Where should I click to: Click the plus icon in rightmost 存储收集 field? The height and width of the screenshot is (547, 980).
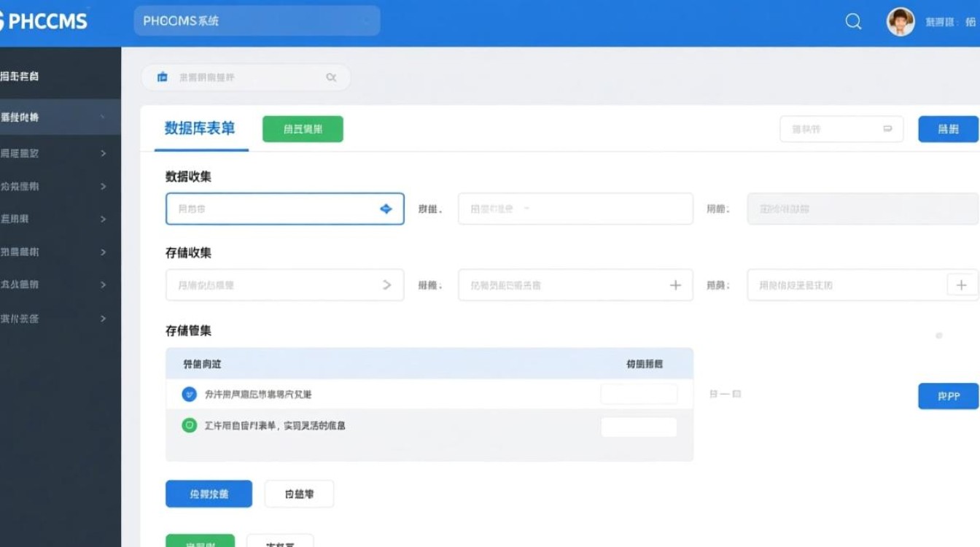[x=962, y=284]
